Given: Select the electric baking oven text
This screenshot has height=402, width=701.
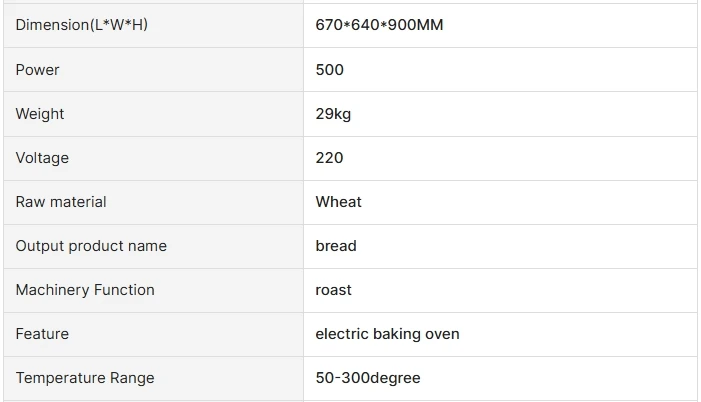Looking at the screenshot, I should point(387,334).
